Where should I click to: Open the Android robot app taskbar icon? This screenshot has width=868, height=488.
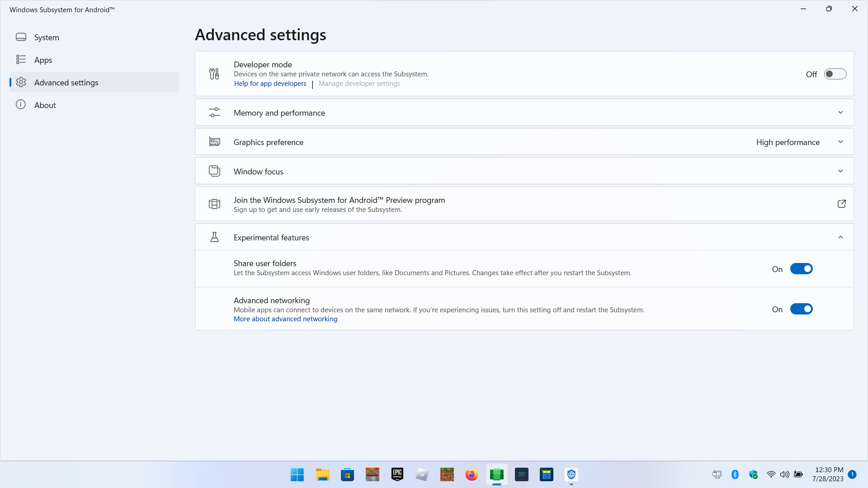(x=547, y=474)
